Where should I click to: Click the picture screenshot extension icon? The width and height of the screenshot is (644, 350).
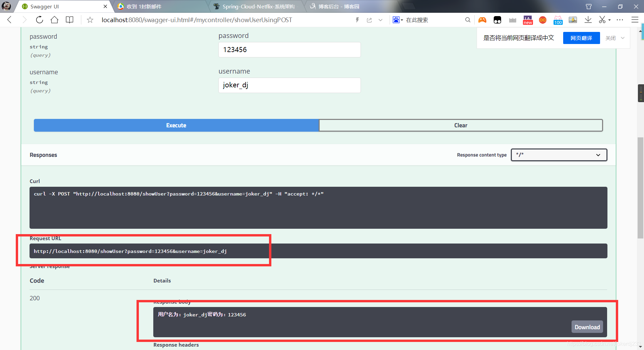point(573,20)
